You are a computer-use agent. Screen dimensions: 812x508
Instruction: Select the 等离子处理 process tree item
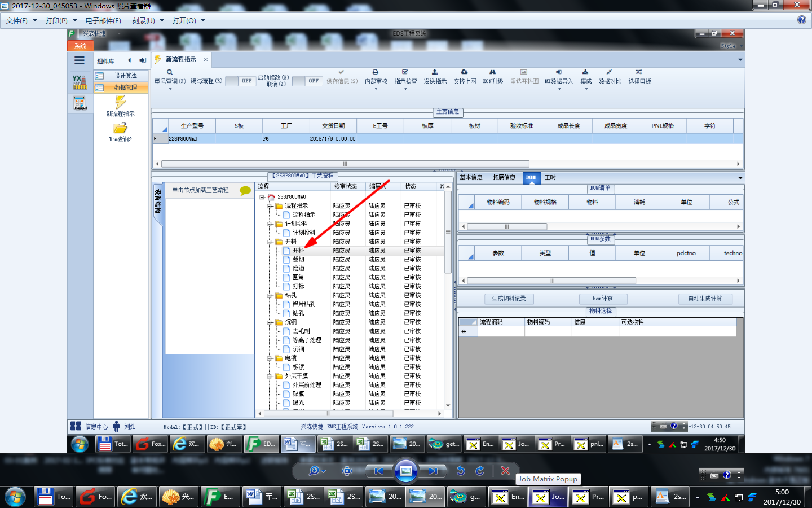[x=307, y=340]
